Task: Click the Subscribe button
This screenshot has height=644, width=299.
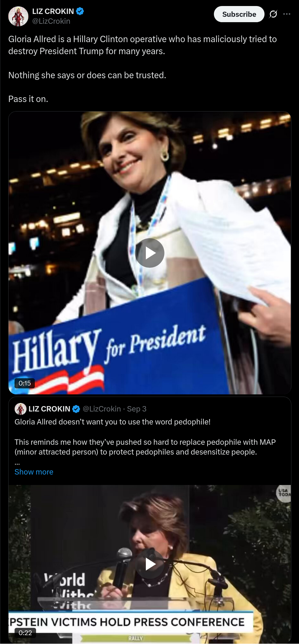Action: [x=239, y=14]
